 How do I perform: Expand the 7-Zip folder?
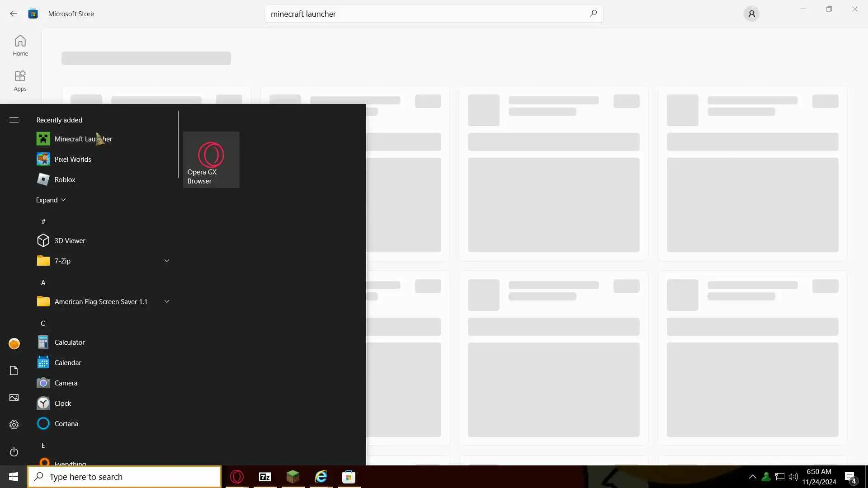(166, 261)
